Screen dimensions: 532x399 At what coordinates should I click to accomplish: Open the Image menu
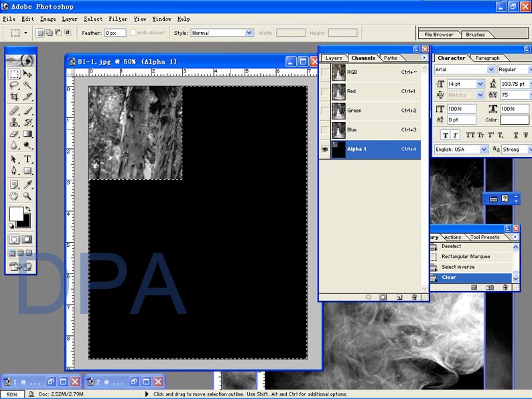[48, 19]
